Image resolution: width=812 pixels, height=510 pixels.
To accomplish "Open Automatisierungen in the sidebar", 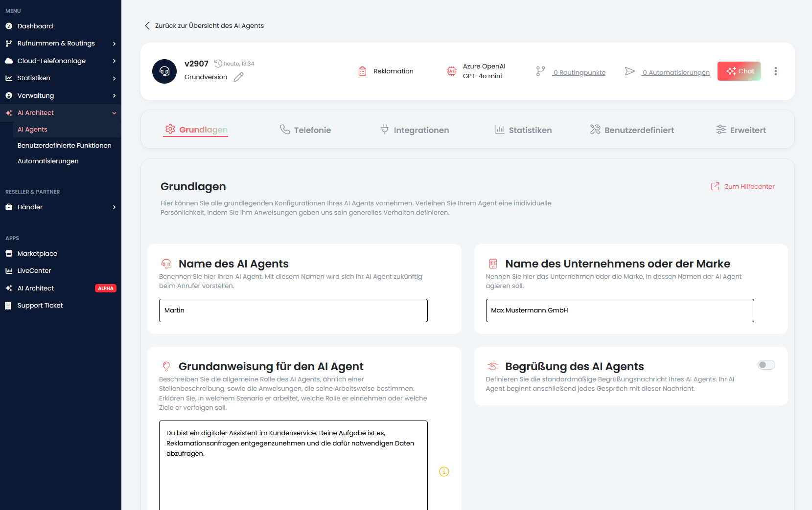I will pyautogui.click(x=48, y=161).
